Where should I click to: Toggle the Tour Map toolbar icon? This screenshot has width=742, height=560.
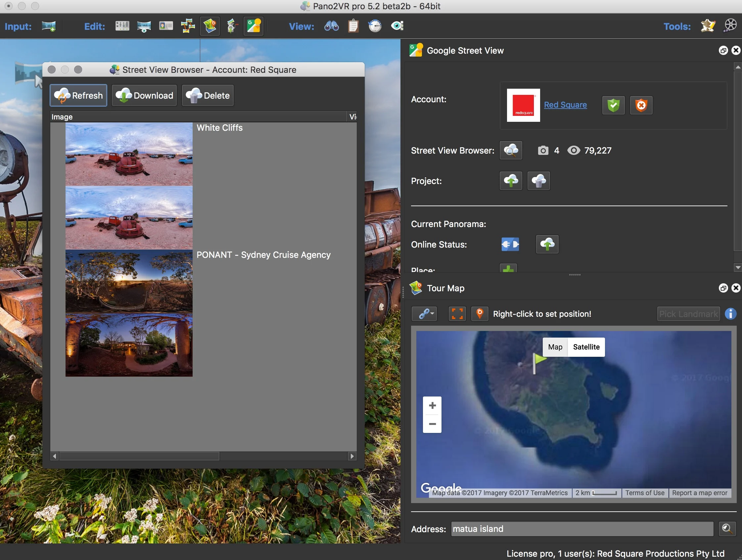(x=209, y=26)
